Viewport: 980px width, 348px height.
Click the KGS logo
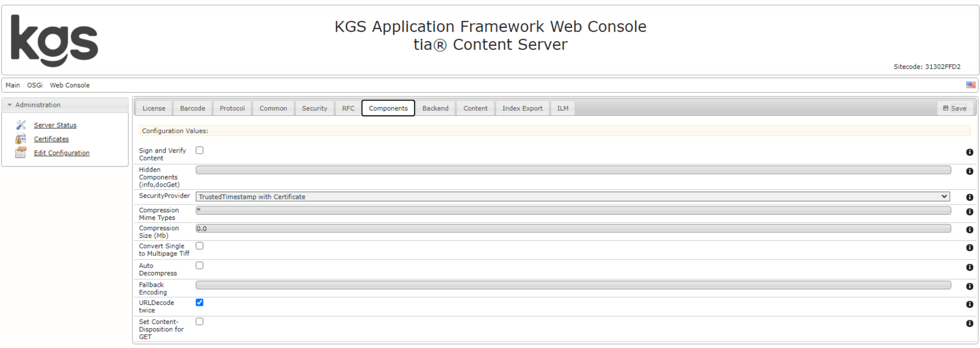tap(54, 40)
